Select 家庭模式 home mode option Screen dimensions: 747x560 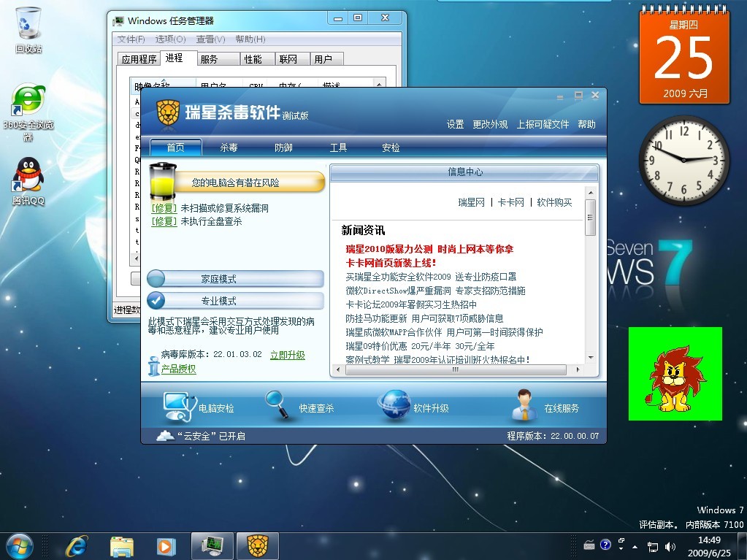pos(235,279)
